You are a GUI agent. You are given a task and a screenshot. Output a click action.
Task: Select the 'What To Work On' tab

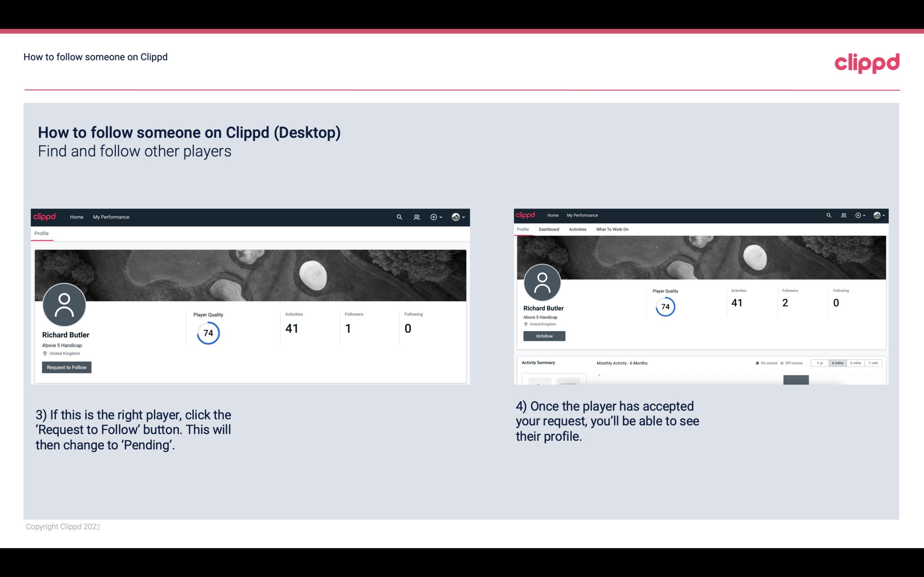click(612, 229)
